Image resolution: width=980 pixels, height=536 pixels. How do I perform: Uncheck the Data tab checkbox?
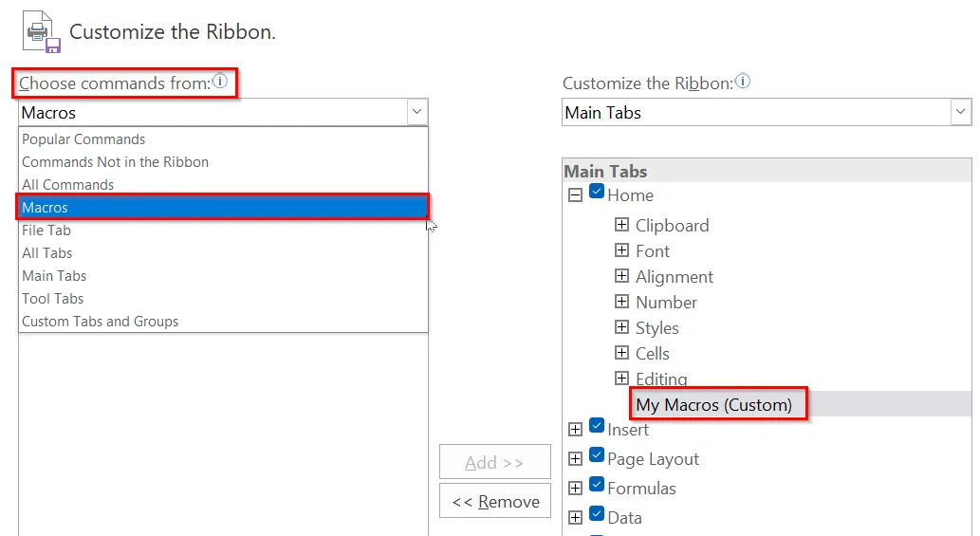[597, 513]
